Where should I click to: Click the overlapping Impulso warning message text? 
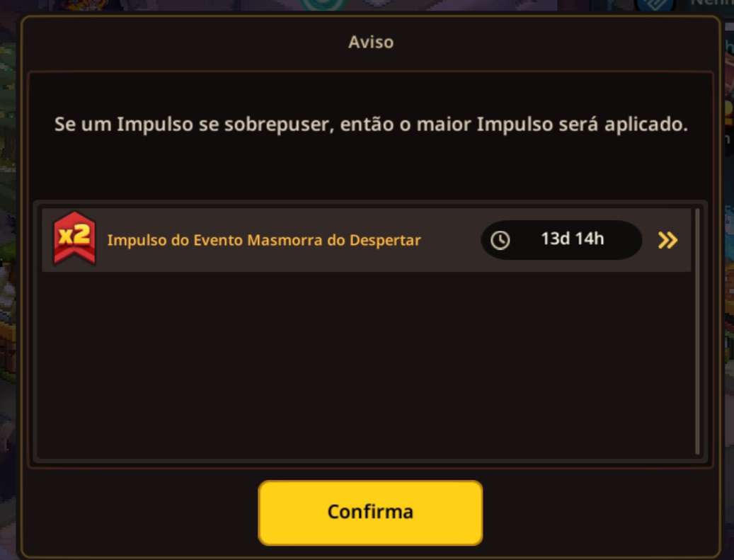pos(371,125)
